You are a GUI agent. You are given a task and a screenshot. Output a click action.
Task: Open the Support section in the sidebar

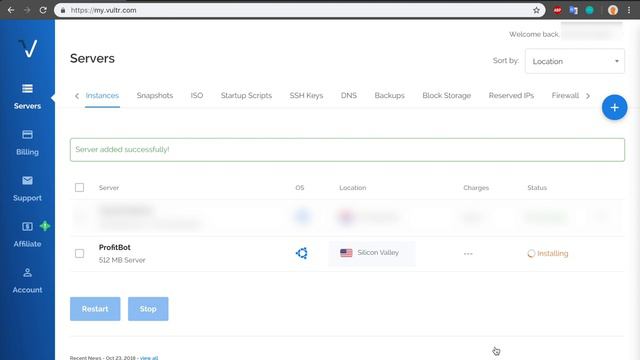tap(27, 189)
